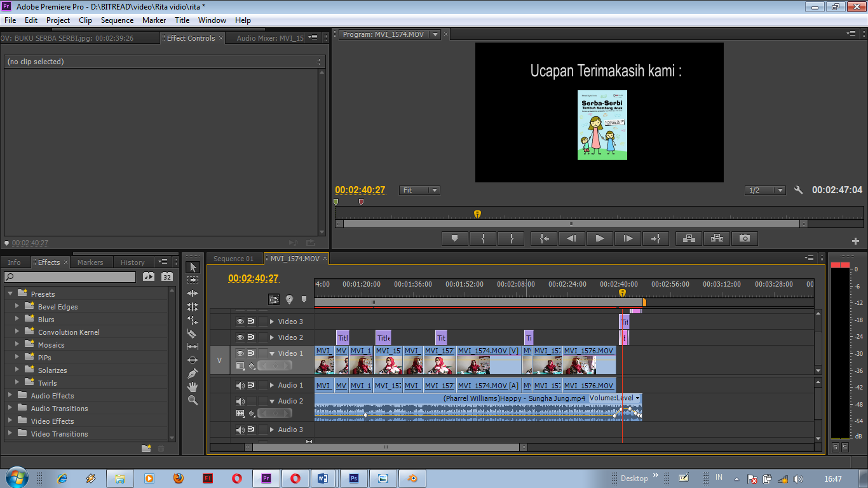Select the Hand tool

193,387
